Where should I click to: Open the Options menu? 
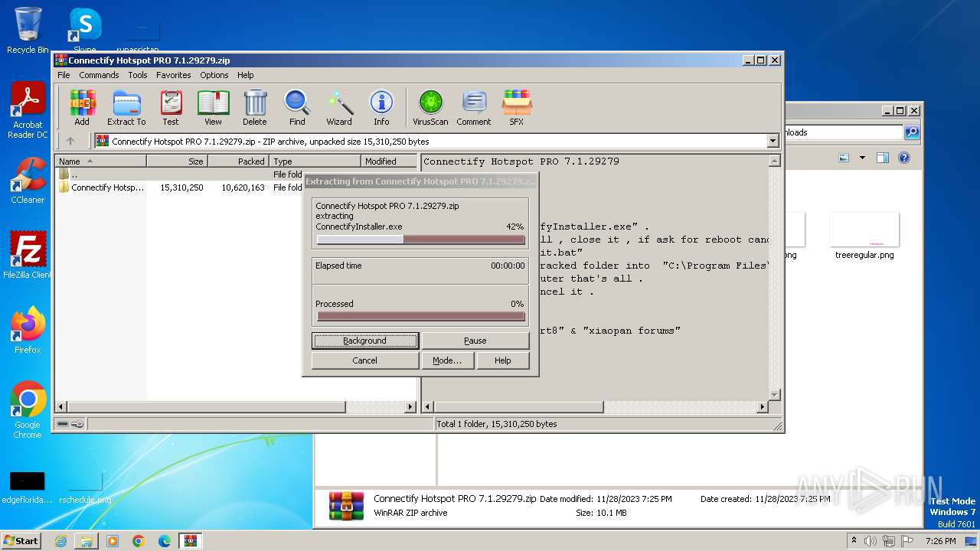pyautogui.click(x=214, y=75)
